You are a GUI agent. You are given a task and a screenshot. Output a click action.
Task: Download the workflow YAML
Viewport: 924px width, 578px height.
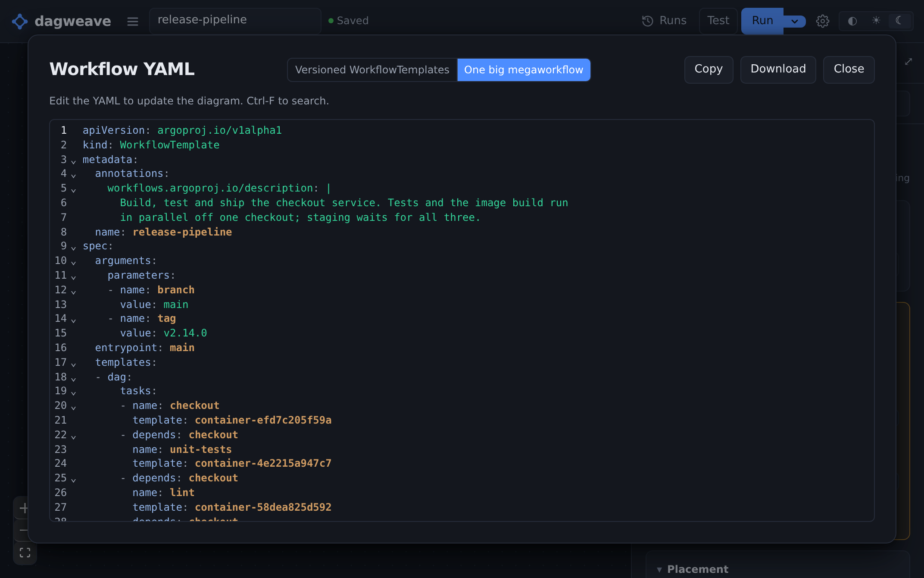tap(778, 69)
